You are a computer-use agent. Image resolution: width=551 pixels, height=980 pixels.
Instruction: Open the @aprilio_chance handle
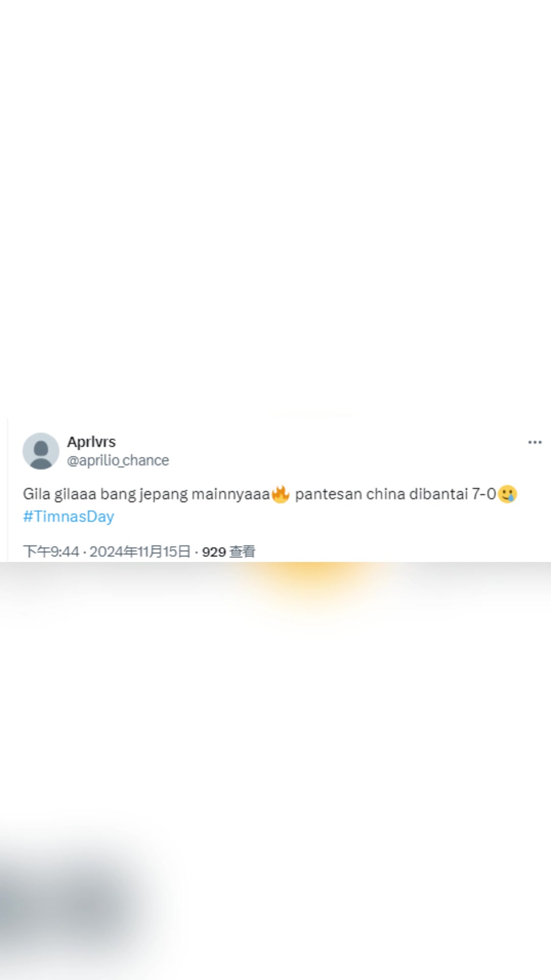(x=118, y=460)
